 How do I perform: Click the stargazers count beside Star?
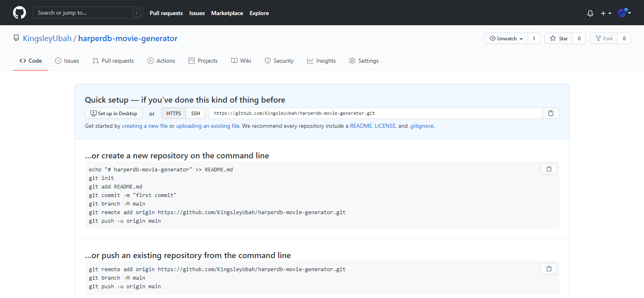coord(579,38)
